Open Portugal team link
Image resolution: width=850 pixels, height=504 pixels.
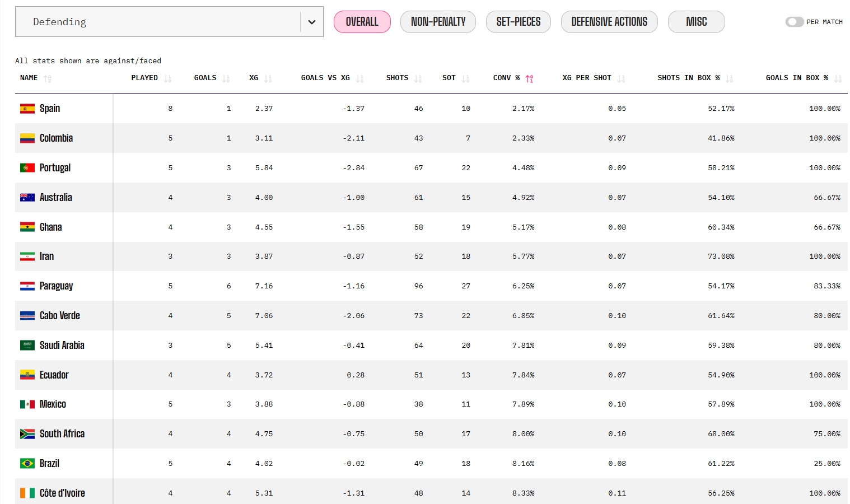[x=55, y=168]
